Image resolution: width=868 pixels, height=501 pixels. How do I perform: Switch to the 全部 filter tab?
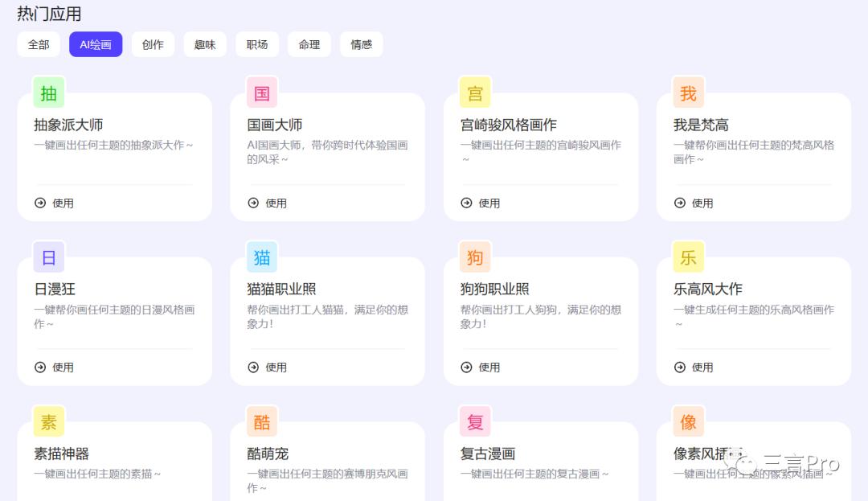pos(38,44)
